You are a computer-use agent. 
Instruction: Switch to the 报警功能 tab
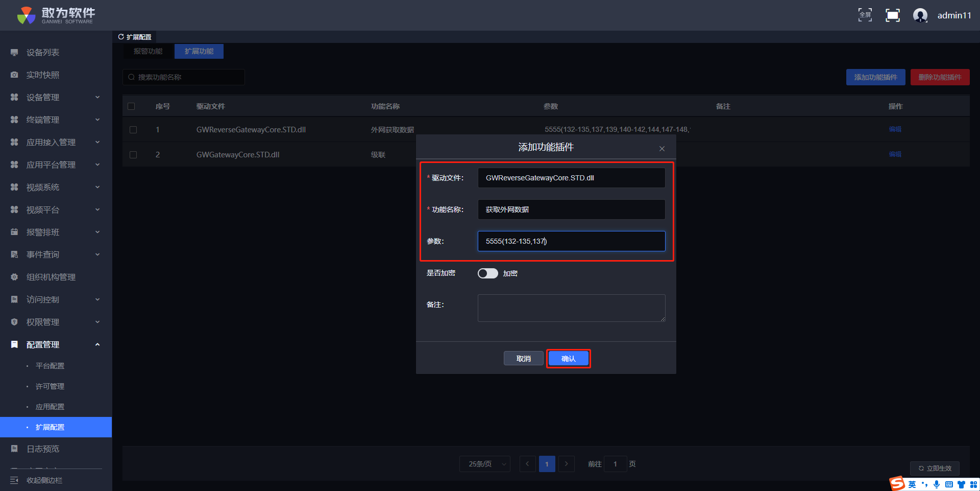[148, 51]
